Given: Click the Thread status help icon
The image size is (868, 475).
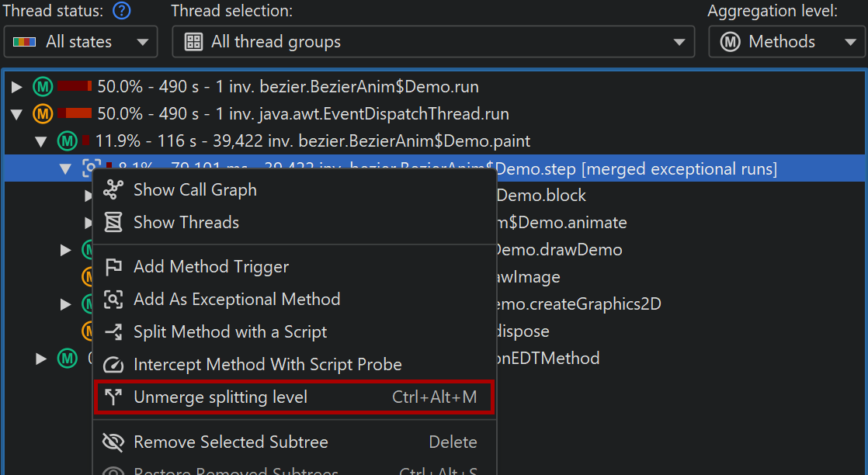Looking at the screenshot, I should click(x=122, y=12).
